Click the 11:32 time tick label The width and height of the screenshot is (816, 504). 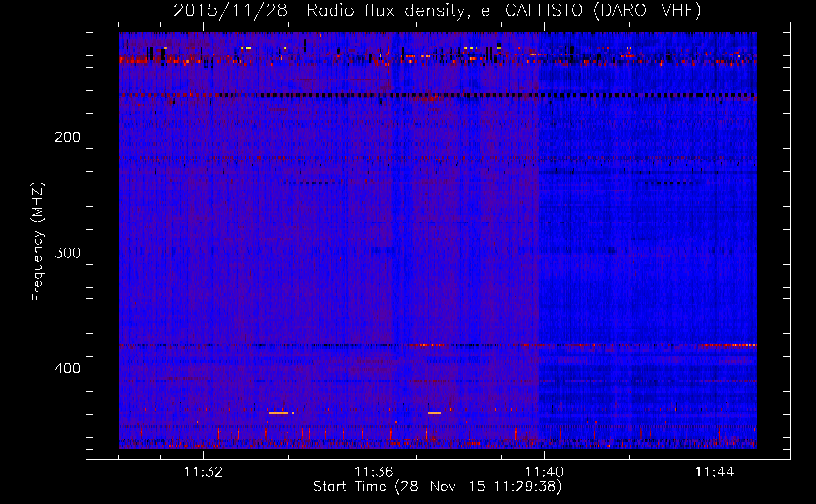tap(203, 472)
